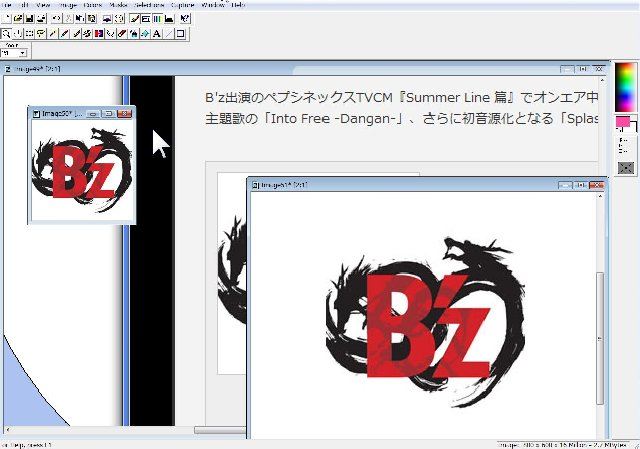Open the Help menu
This screenshot has width=640, height=449.
tap(238, 5)
